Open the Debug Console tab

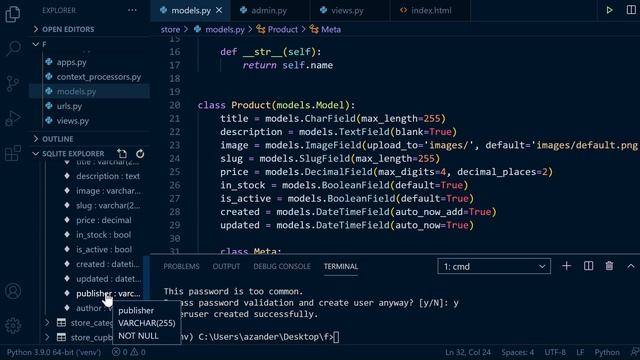(282, 267)
